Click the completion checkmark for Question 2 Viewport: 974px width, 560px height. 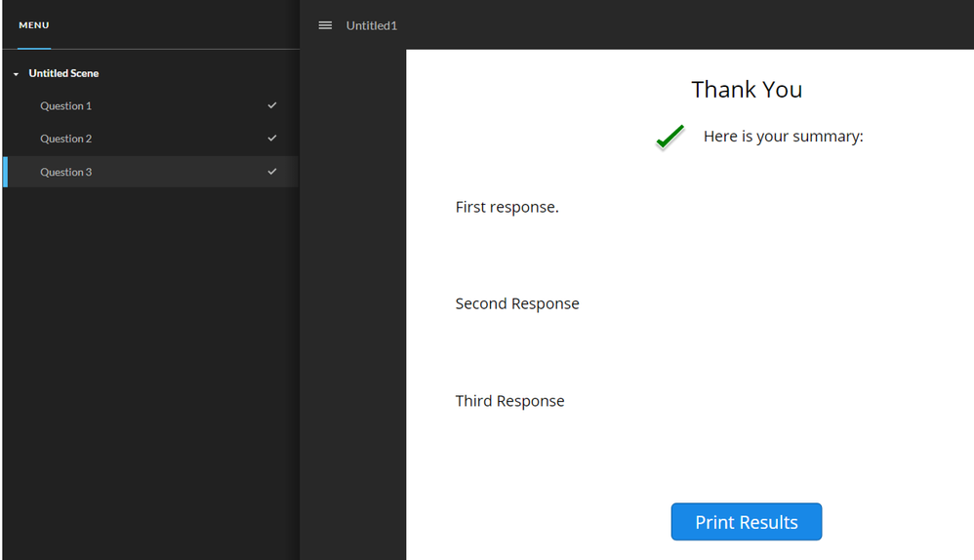pyautogui.click(x=272, y=139)
